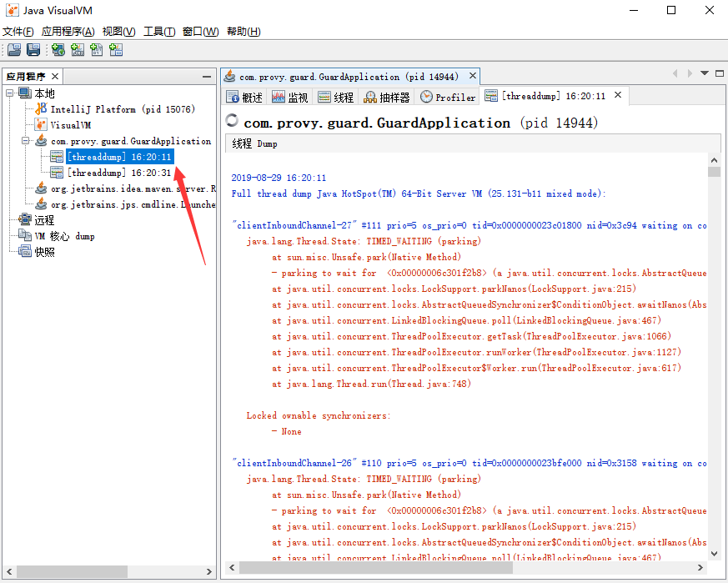Click the thread dump vertical scrollbar thumb
728x583 pixels.
[x=714, y=172]
